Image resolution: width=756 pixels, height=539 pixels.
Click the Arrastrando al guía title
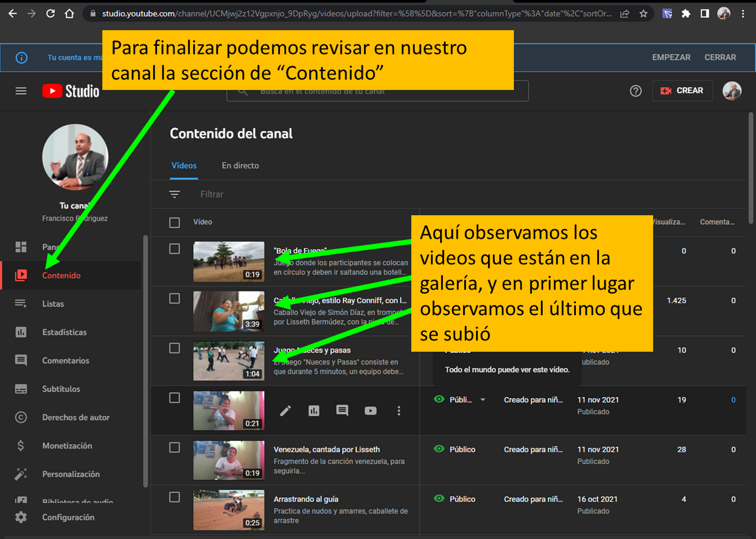coord(306,499)
